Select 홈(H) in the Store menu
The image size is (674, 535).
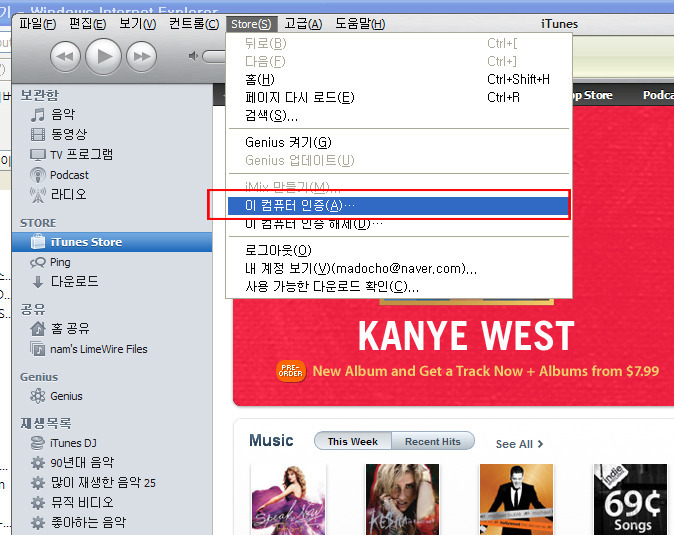(398, 79)
